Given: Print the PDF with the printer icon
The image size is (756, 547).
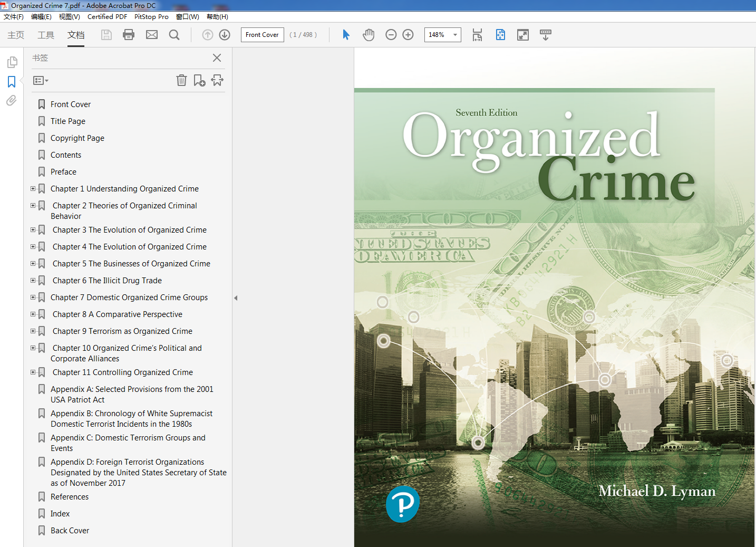Looking at the screenshot, I should point(129,35).
